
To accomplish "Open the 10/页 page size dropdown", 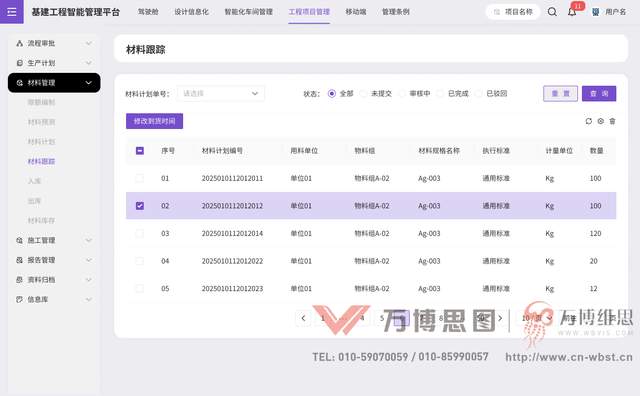I will (x=536, y=318).
